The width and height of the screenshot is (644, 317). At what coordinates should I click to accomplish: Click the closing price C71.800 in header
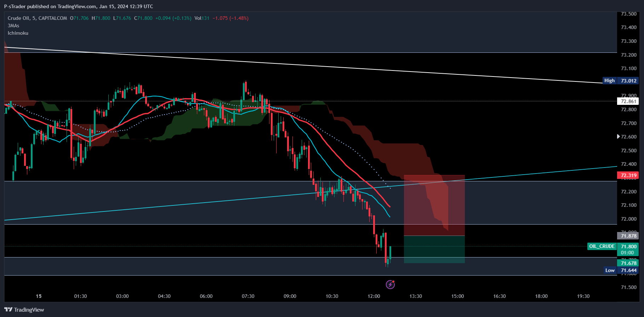point(143,18)
